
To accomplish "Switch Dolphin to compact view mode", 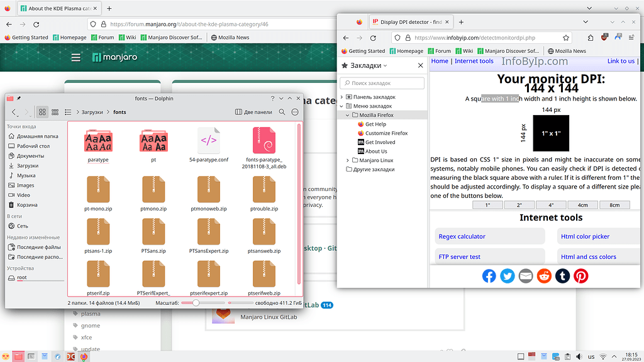I will coord(55,112).
